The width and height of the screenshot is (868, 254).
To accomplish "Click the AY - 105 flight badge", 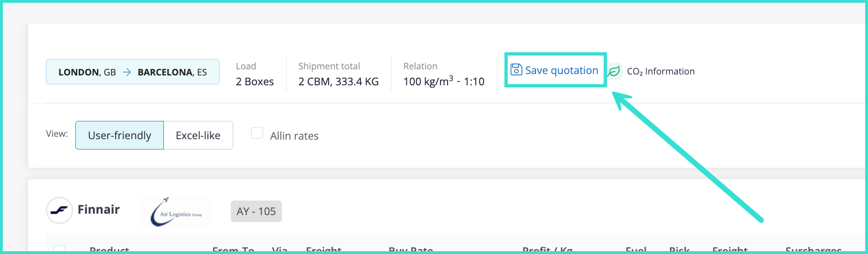I will pos(256,211).
